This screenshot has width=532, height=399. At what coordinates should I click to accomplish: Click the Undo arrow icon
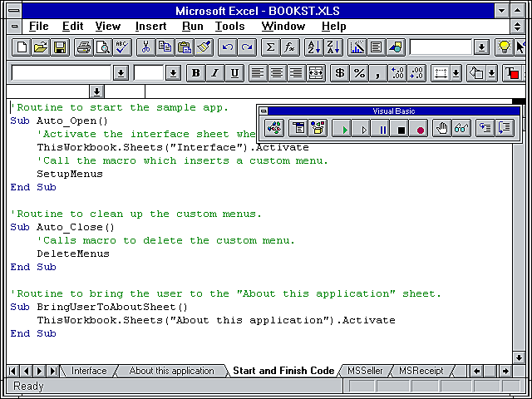[x=227, y=47]
